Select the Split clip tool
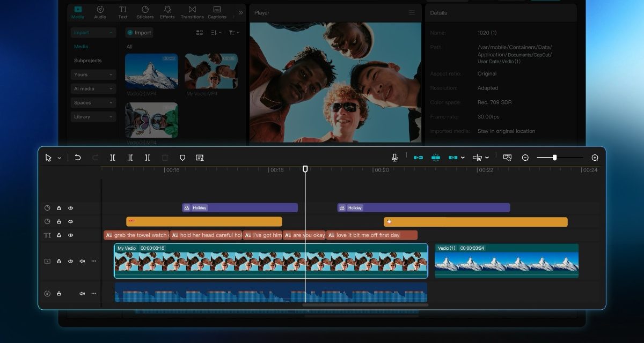This screenshot has width=644, height=343. click(113, 158)
